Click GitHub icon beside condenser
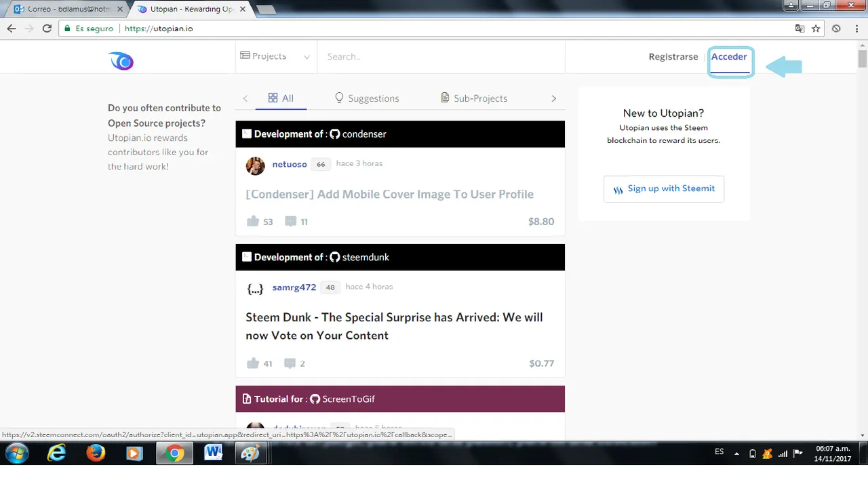 (334, 134)
